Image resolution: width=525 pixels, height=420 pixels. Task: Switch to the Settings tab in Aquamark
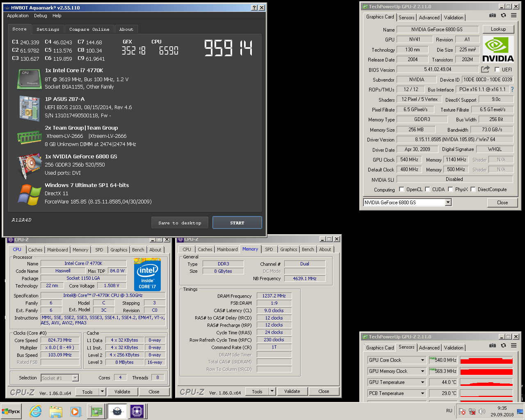point(48,29)
